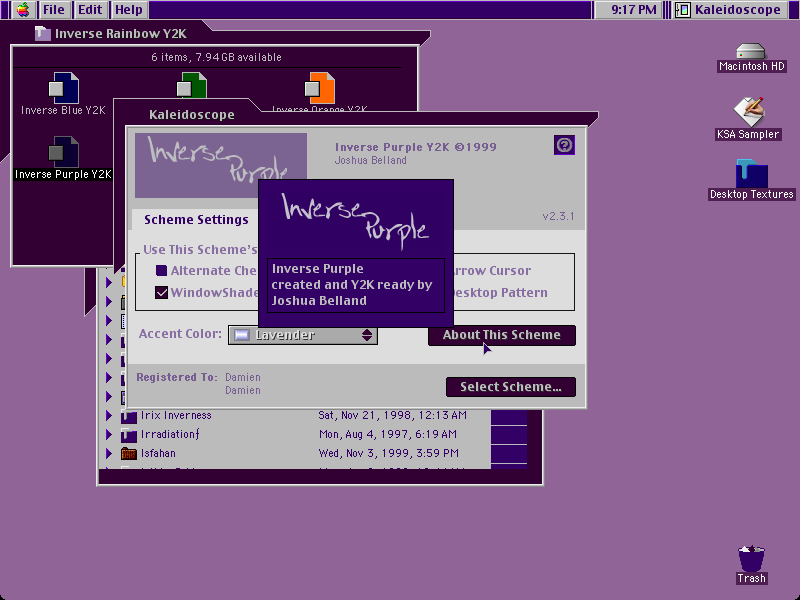The image size is (800, 600).
Task: Click the About This Scheme button
Action: pos(502,335)
